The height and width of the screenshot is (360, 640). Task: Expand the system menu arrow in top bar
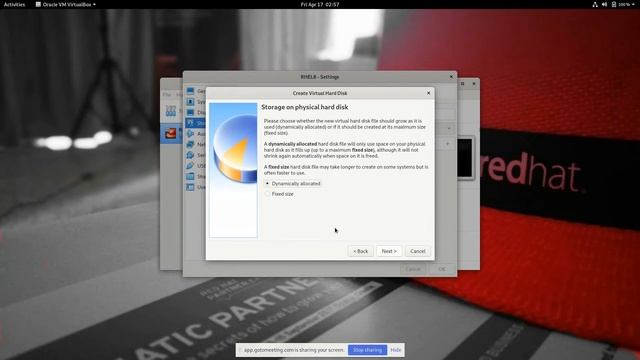click(x=633, y=4)
